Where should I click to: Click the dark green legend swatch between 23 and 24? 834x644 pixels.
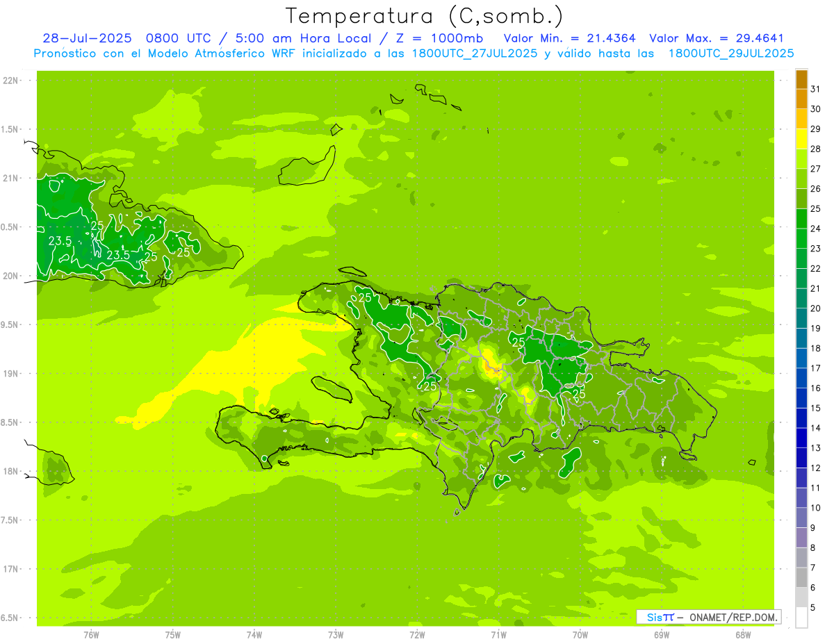801,239
